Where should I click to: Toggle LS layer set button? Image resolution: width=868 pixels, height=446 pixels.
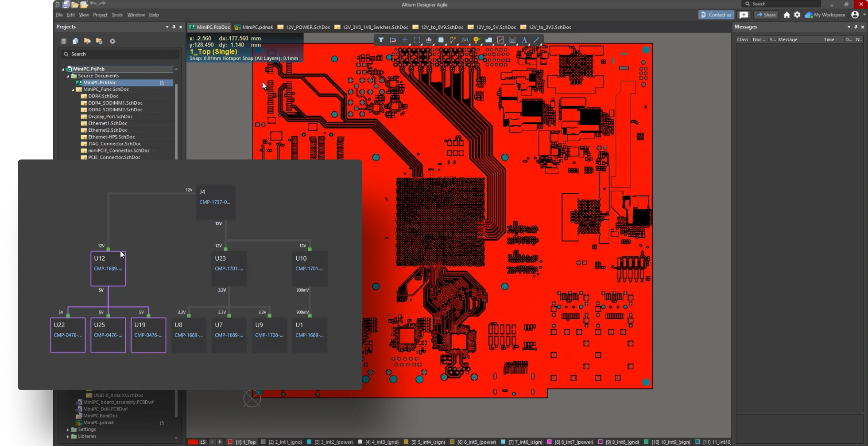[203, 442]
